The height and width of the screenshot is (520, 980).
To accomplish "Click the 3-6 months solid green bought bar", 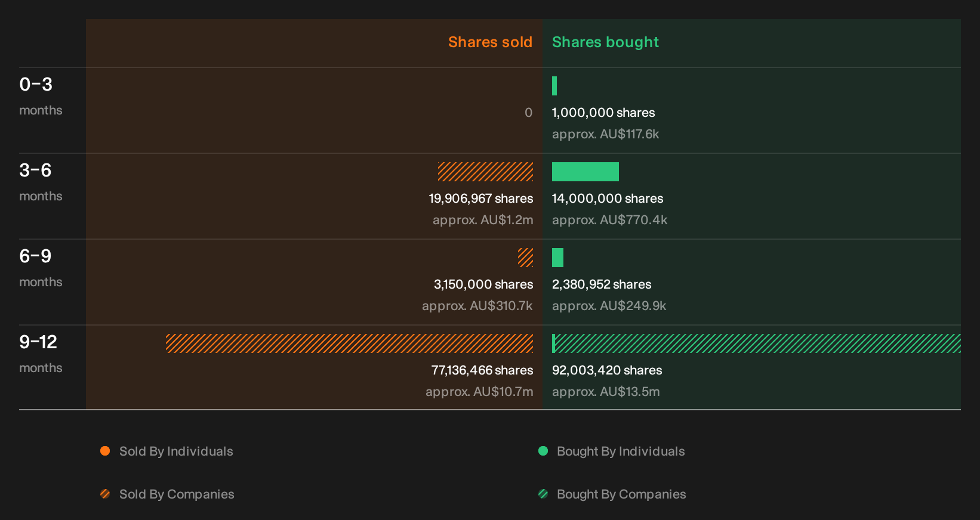I will (585, 172).
